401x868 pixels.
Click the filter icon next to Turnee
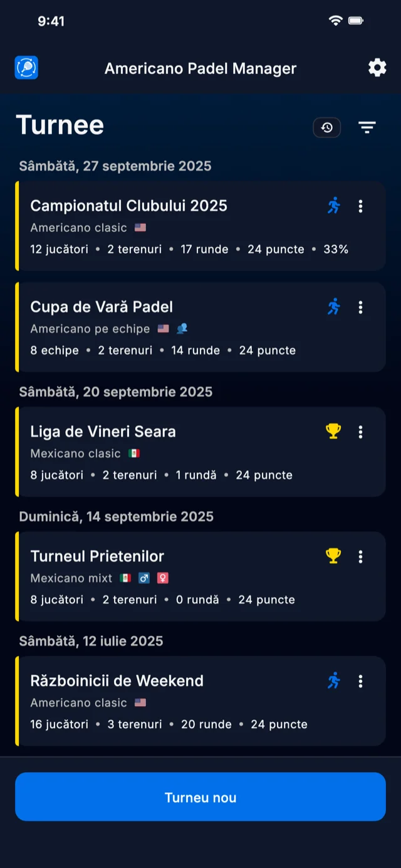(x=367, y=127)
